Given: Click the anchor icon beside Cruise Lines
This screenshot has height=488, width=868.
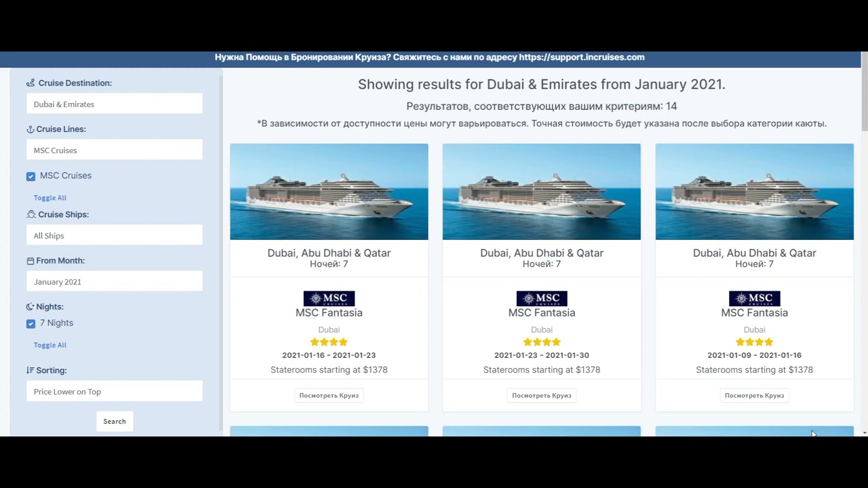Looking at the screenshot, I should 30,129.
